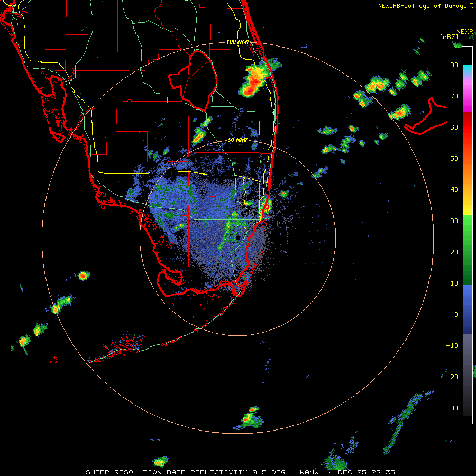This screenshot has height=476, width=476.
Task: Click the NEXR label above the color scale
Action: click(x=464, y=32)
